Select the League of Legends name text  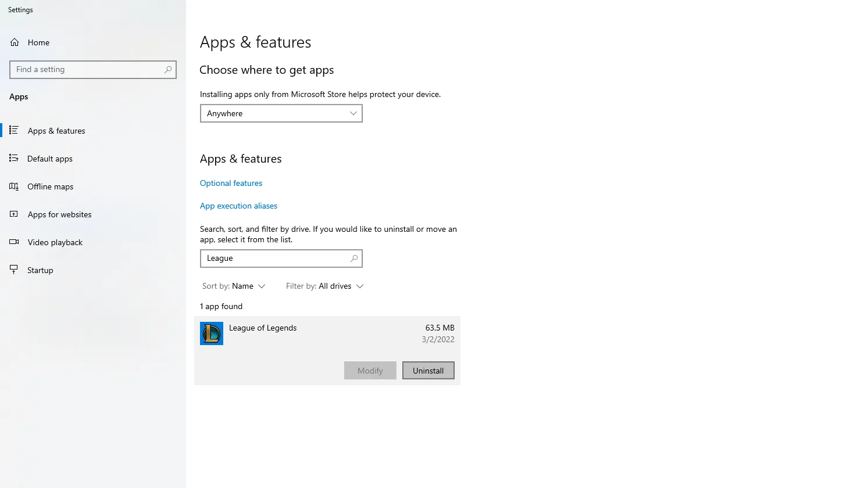click(263, 328)
